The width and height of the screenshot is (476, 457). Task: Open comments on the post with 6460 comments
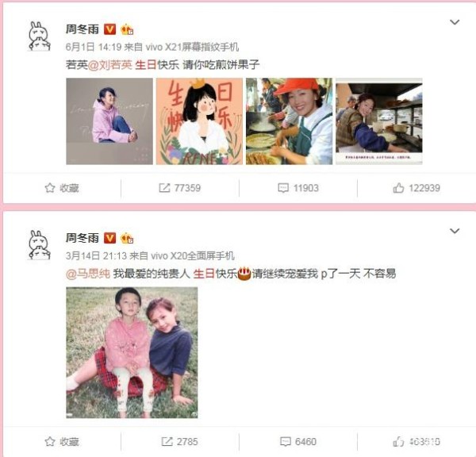coord(298,441)
